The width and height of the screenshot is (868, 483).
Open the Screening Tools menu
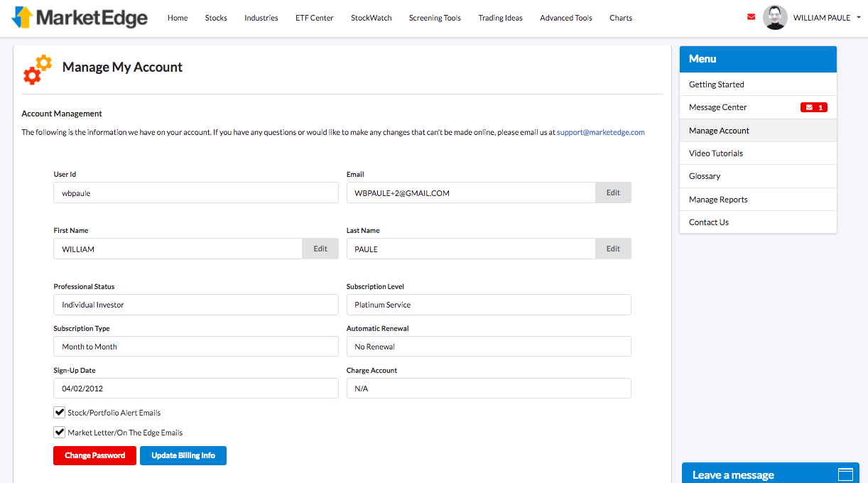[435, 18]
